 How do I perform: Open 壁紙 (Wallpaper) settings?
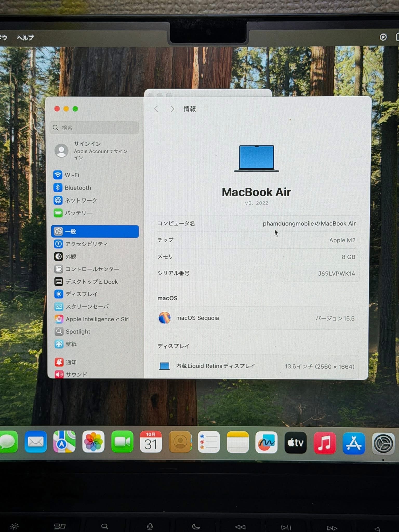pyautogui.click(x=71, y=344)
